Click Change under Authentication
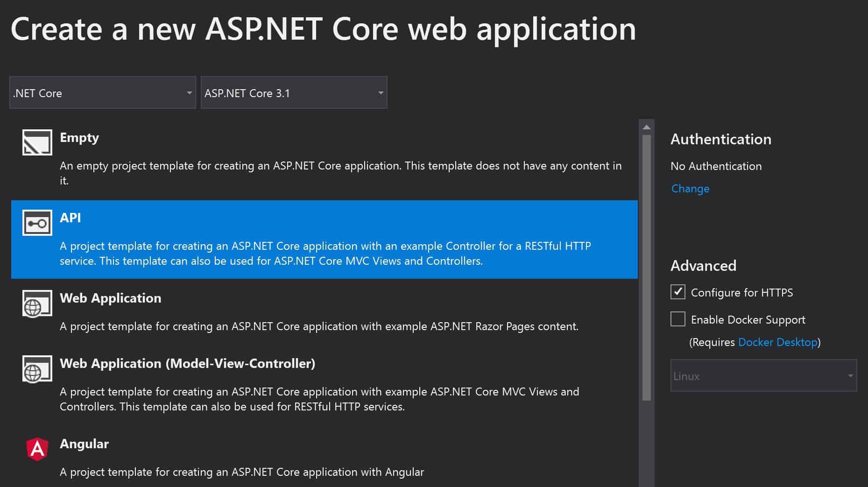 point(690,189)
